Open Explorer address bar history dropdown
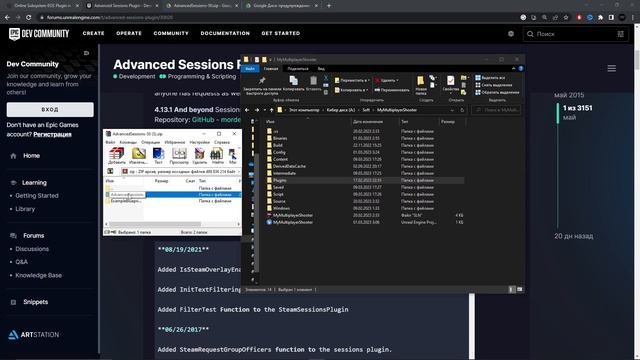The width and height of the screenshot is (640, 360). pos(452,110)
